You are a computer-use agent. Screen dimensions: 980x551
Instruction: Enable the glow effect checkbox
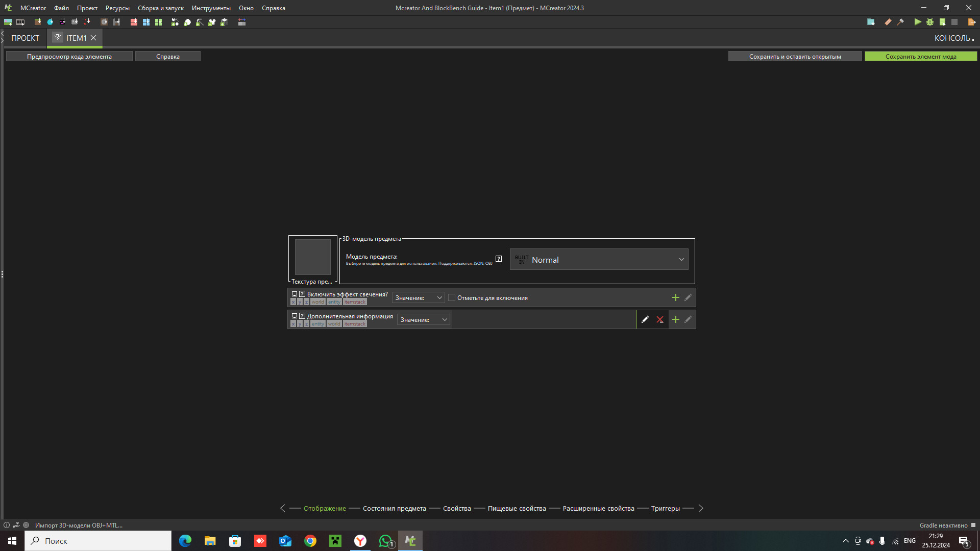[x=452, y=298]
